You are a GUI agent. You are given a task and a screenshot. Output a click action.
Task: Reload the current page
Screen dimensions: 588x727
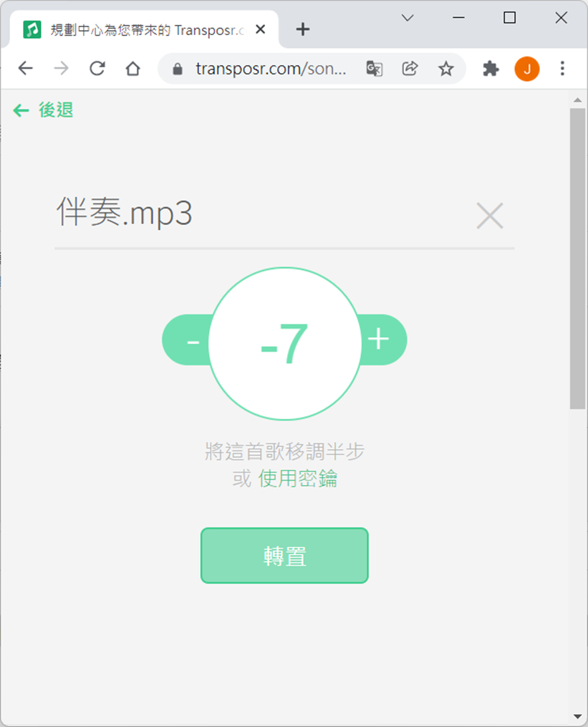(97, 69)
